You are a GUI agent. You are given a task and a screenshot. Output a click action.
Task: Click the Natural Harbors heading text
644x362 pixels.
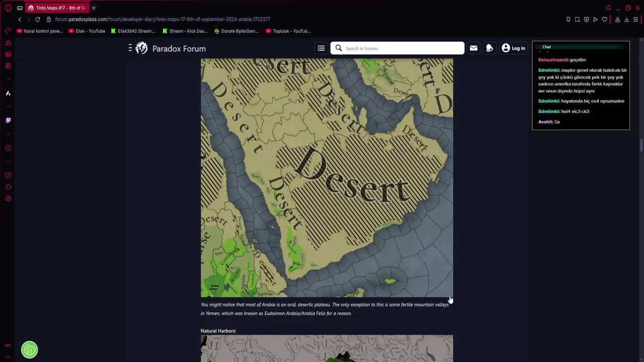point(218,331)
